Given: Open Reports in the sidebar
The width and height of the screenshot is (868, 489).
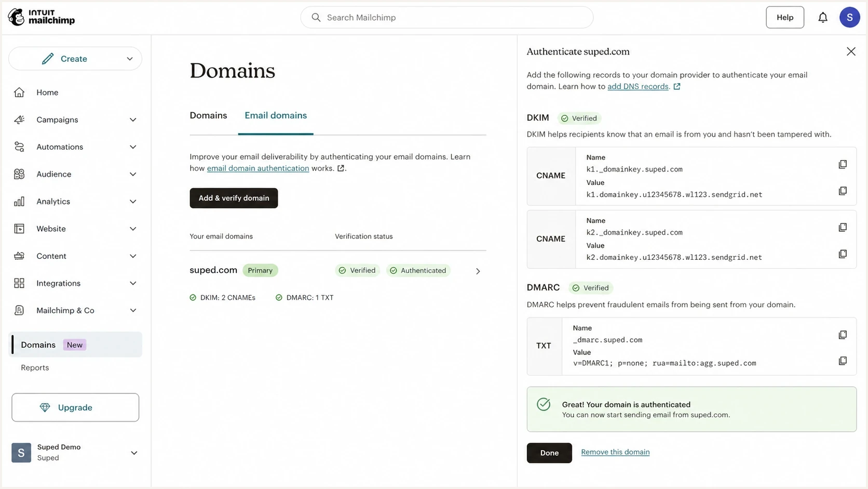Looking at the screenshot, I should click(x=35, y=367).
